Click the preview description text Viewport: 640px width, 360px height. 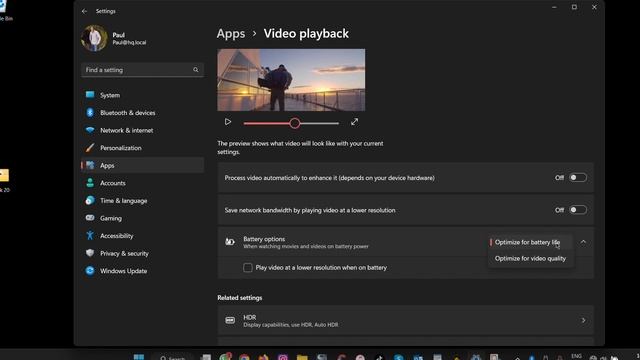300,148
